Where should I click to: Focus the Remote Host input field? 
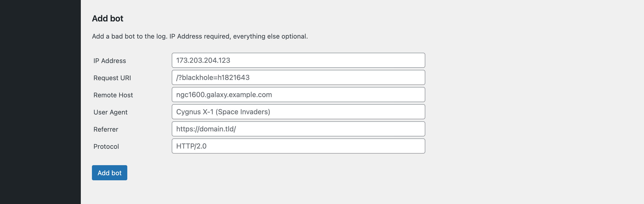click(x=298, y=95)
